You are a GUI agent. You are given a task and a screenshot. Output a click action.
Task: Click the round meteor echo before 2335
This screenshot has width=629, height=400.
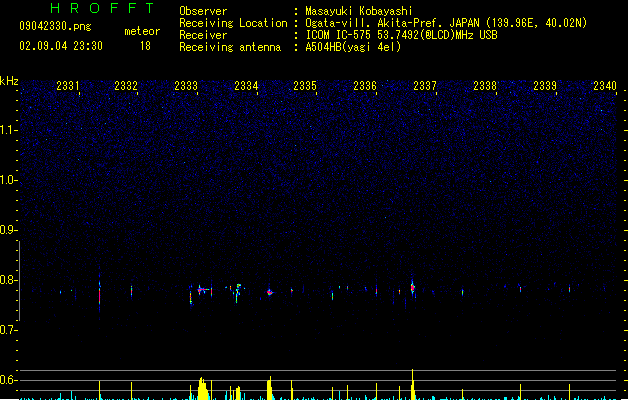270,292
